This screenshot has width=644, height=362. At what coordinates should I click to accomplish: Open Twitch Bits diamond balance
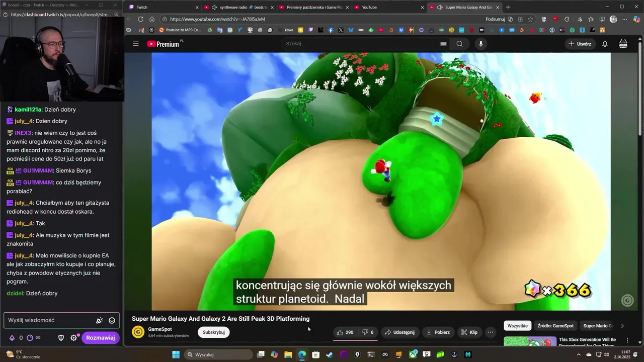pyautogui.click(x=12, y=338)
